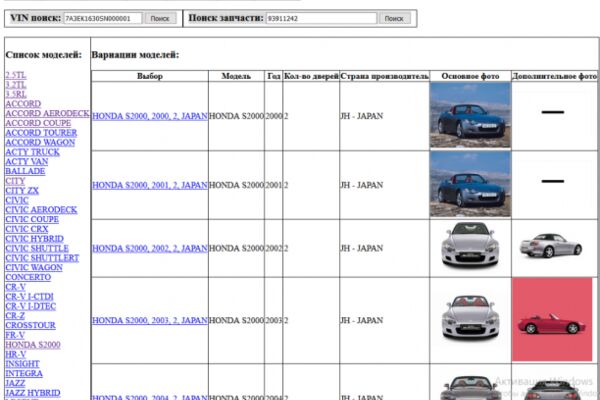Select ACCORD AERODECK model
This screenshot has height=400, width=600.
click(x=47, y=113)
